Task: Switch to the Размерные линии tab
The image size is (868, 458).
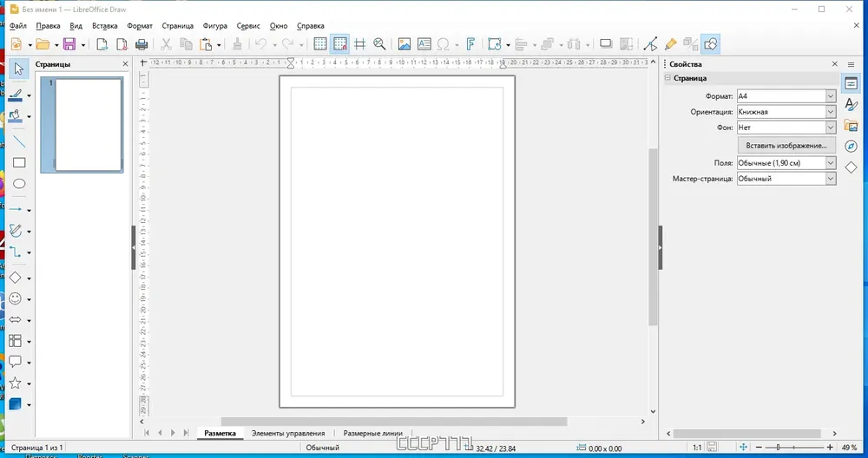Action: 372,433
